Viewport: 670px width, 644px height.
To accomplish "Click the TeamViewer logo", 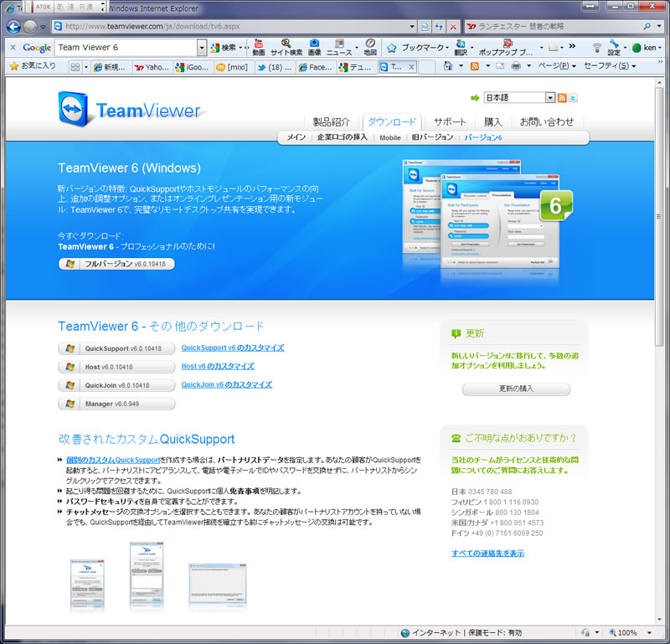I will tap(131, 110).
